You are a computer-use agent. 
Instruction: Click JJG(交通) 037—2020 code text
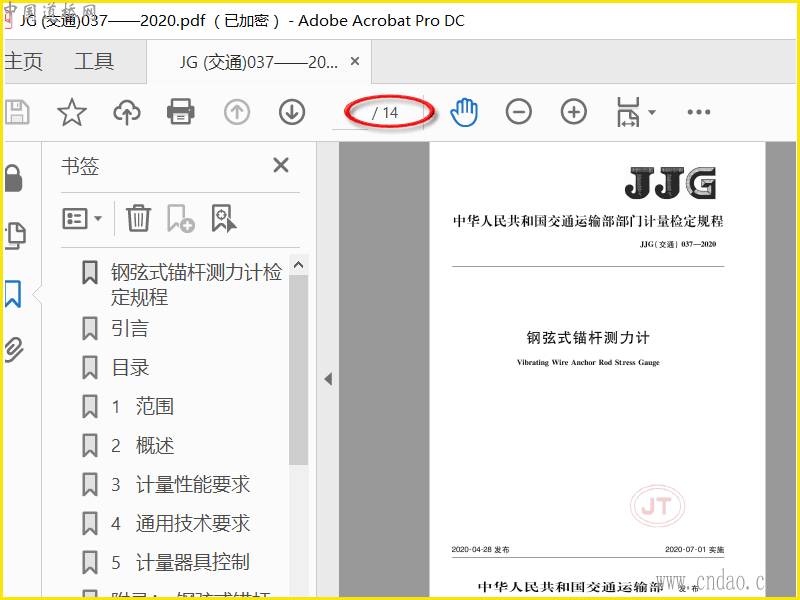[x=678, y=244]
